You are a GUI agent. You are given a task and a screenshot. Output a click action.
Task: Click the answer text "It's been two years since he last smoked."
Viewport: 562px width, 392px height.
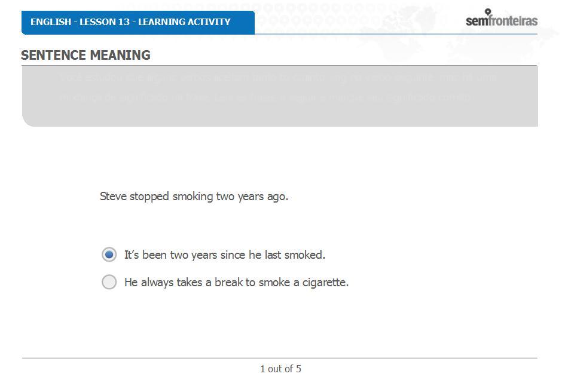tap(225, 255)
